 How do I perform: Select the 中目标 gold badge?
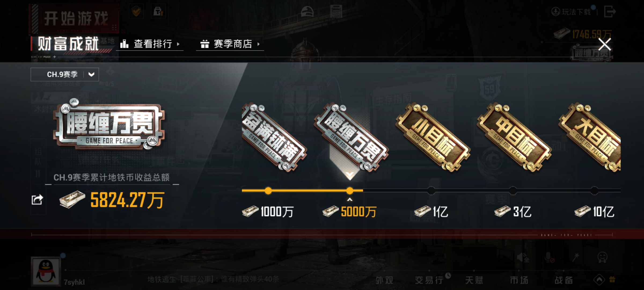click(514, 137)
